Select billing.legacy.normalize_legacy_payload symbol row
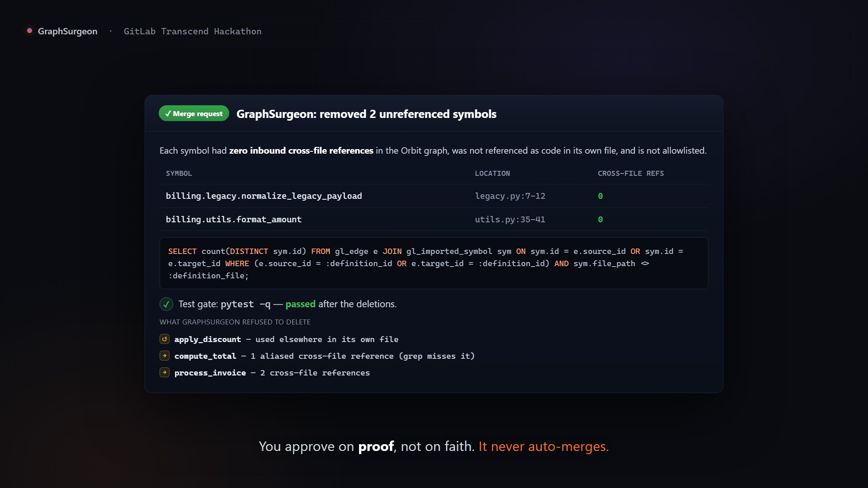The height and width of the screenshot is (488, 868). click(434, 196)
